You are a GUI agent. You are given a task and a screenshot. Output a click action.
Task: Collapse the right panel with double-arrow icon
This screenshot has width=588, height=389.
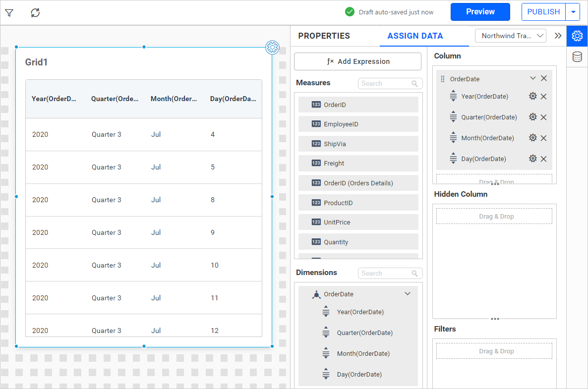click(558, 36)
